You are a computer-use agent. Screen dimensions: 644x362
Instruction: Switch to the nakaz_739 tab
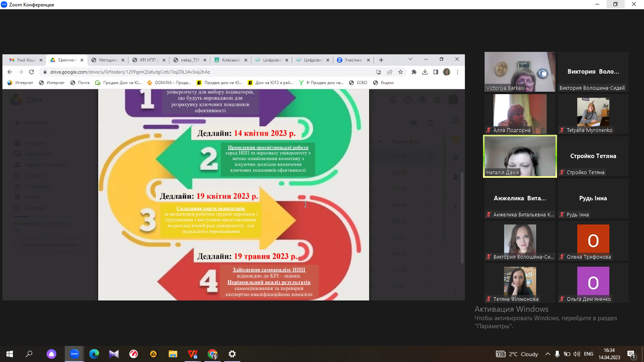[190, 60]
